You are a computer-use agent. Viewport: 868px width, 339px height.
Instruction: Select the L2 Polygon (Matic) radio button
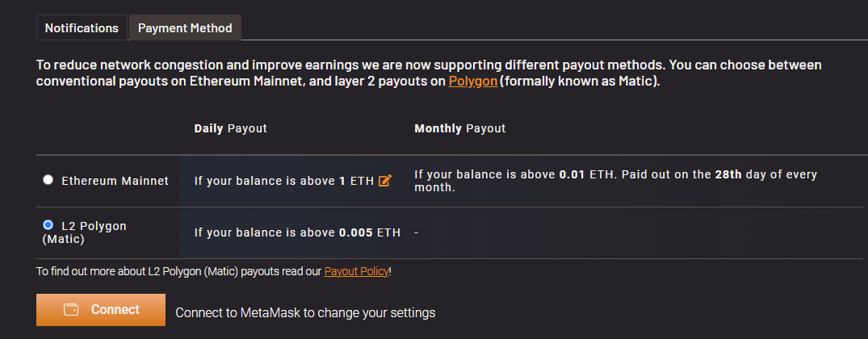48,225
